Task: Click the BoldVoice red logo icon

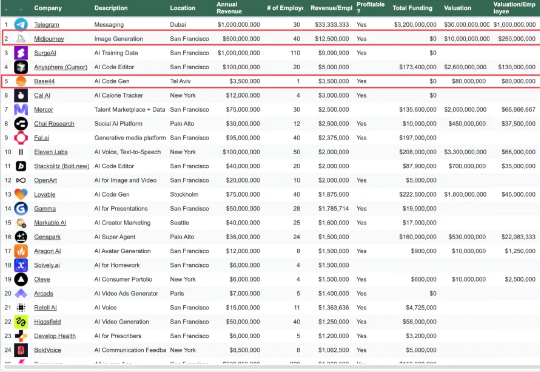Action: pyautogui.click(x=21, y=350)
